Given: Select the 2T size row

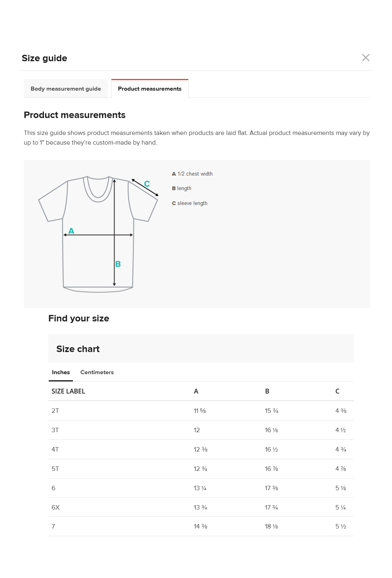Looking at the screenshot, I should pyautogui.click(x=201, y=411).
